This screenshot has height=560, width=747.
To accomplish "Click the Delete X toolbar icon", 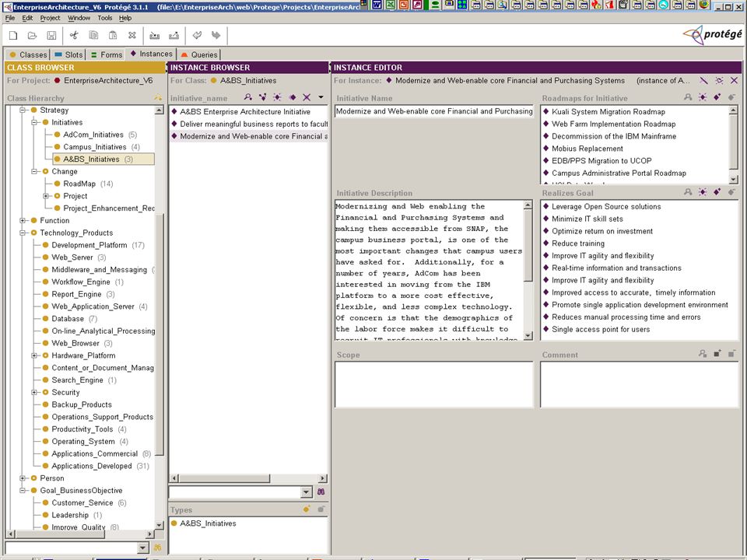I will click(132, 35).
